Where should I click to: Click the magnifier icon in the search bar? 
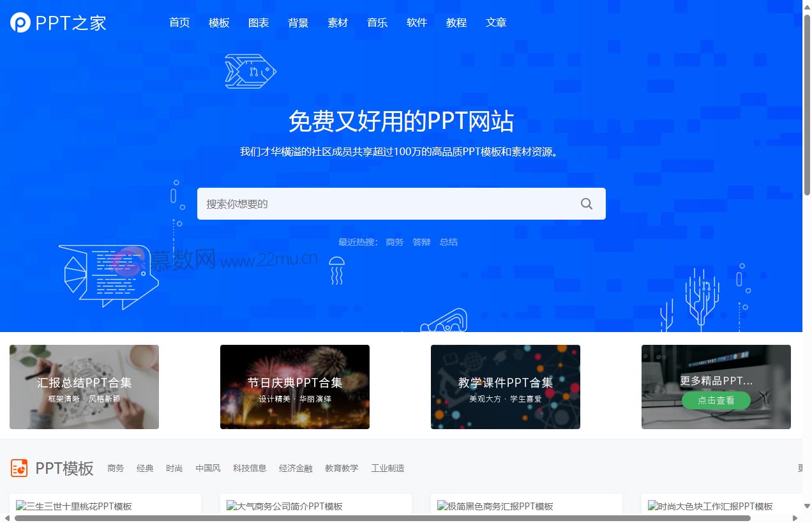pos(586,203)
